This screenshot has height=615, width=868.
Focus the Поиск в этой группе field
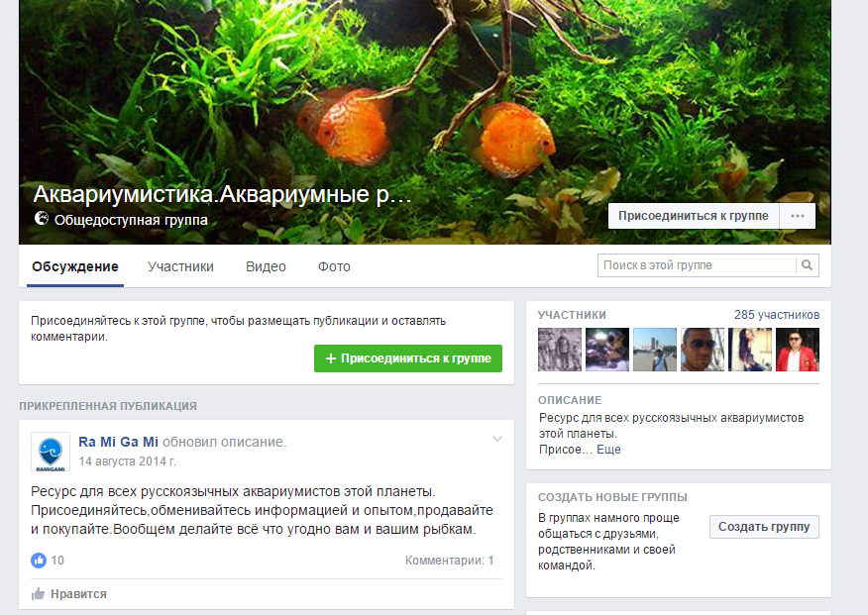[697, 265]
